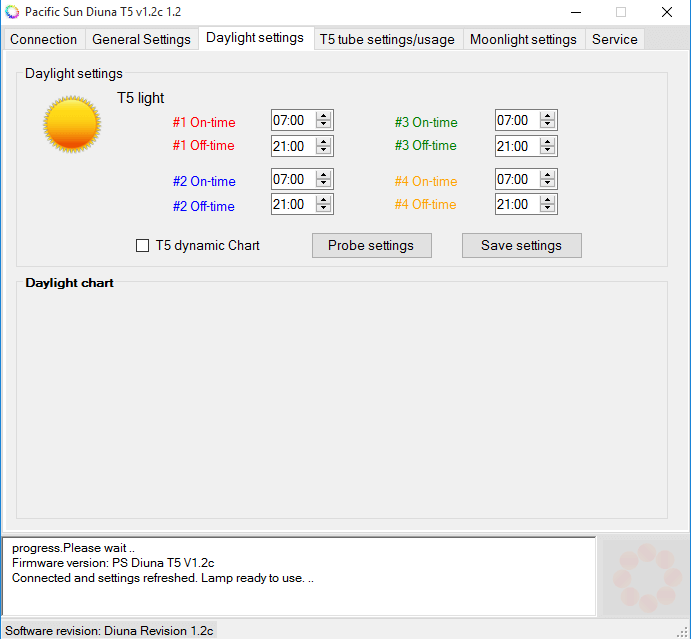
Task: Decrease #3 Off-time with down arrow
Action: click(547, 150)
